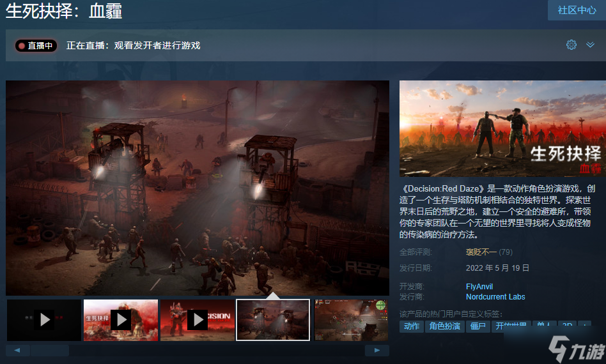The image size is (606, 364).
Task: Select the 动作 tag
Action: [412, 326]
